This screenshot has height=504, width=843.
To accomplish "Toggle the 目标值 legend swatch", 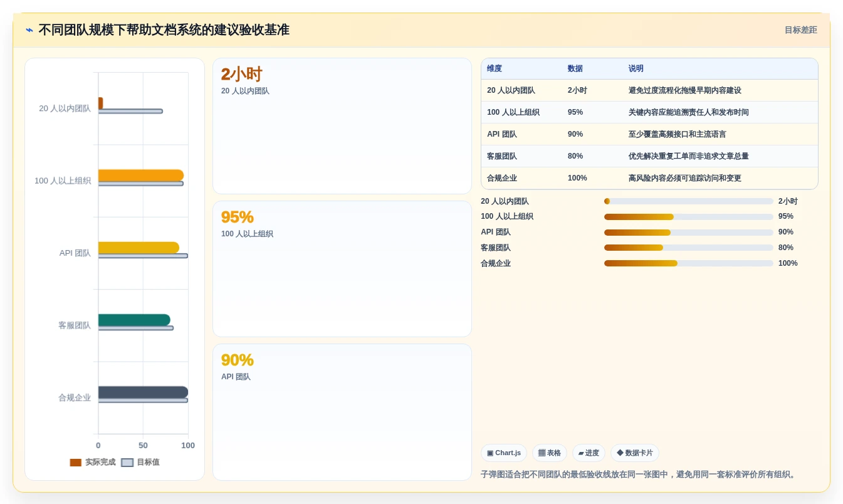I will pos(127,463).
